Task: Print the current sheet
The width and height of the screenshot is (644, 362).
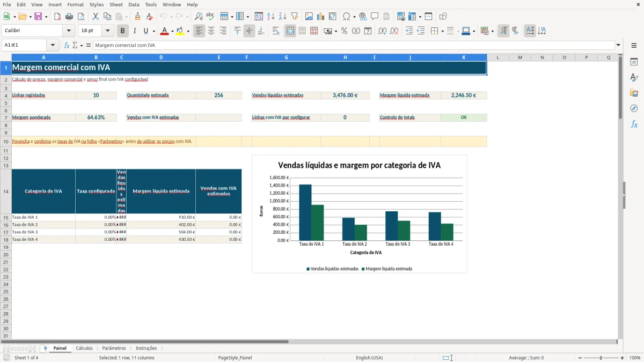Action: point(69,17)
